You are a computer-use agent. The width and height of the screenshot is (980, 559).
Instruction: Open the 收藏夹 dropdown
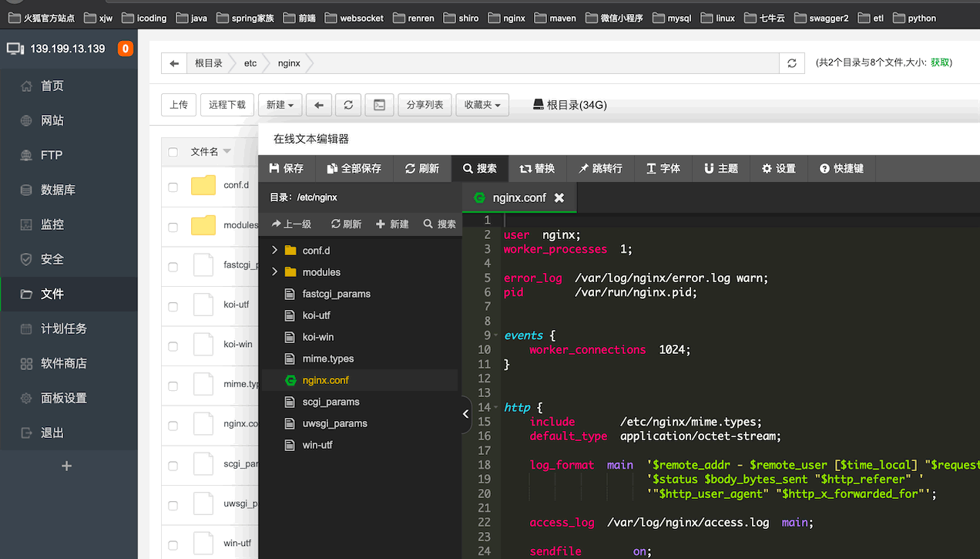(x=482, y=105)
